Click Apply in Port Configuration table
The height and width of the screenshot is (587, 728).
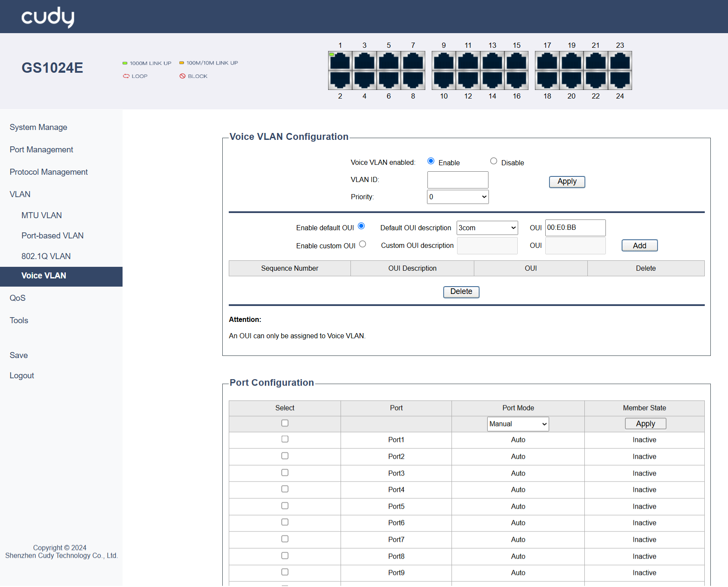click(x=645, y=424)
